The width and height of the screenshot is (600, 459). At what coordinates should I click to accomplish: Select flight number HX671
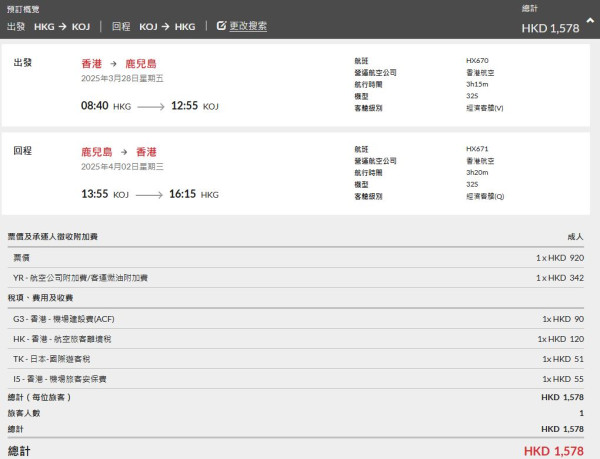(x=477, y=149)
